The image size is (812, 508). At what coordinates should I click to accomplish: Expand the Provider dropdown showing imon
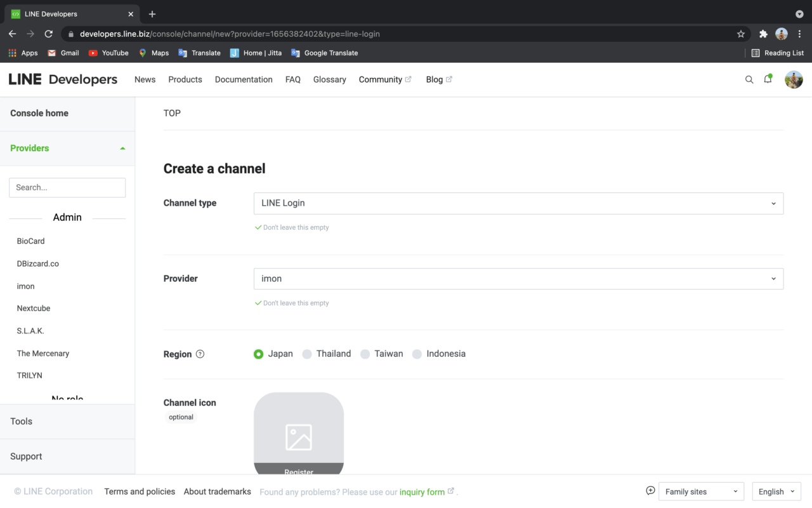click(518, 279)
